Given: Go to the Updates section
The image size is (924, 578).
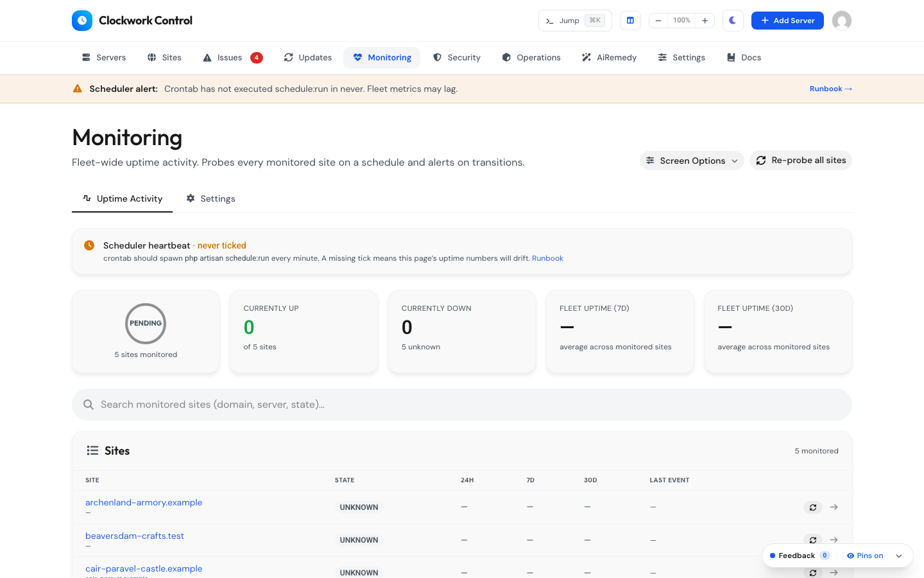Looking at the screenshot, I should [x=308, y=58].
